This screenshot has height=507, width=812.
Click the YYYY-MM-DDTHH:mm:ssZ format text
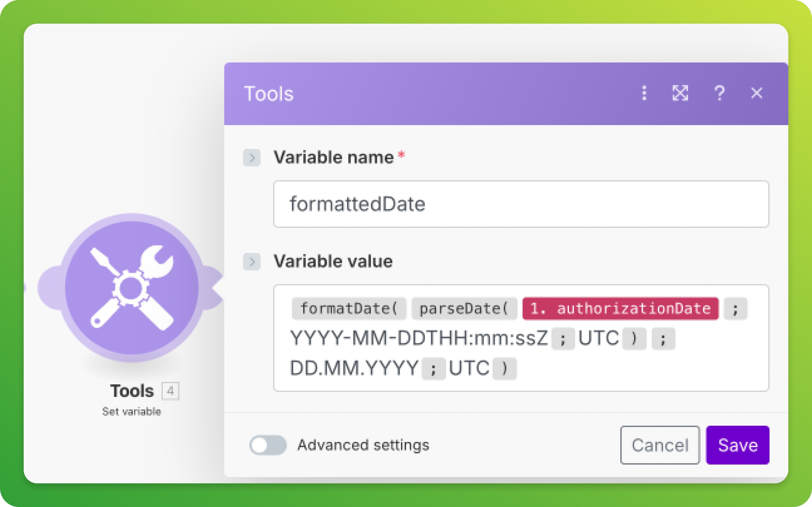[x=419, y=338]
